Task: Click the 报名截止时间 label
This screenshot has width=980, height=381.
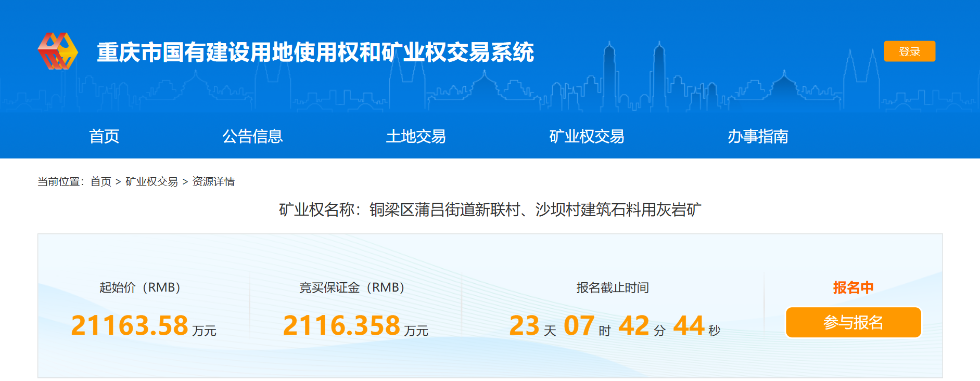Action: point(612,287)
